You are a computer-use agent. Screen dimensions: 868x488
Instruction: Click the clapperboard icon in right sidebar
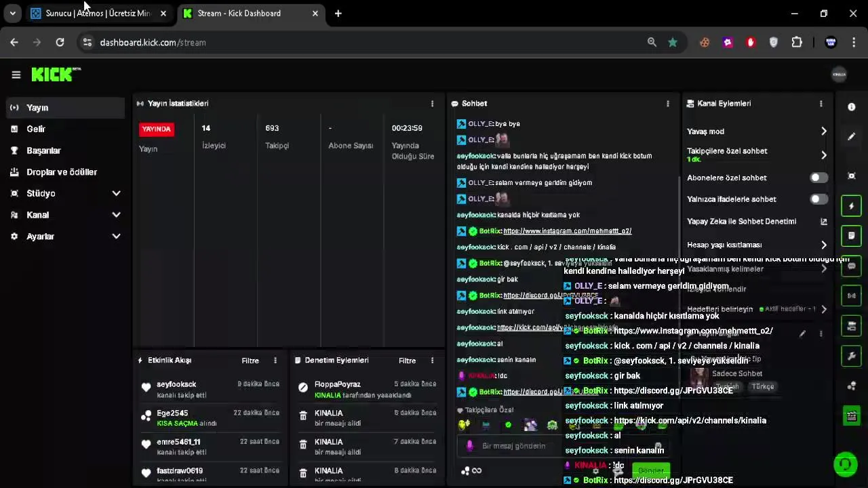pos(852,415)
